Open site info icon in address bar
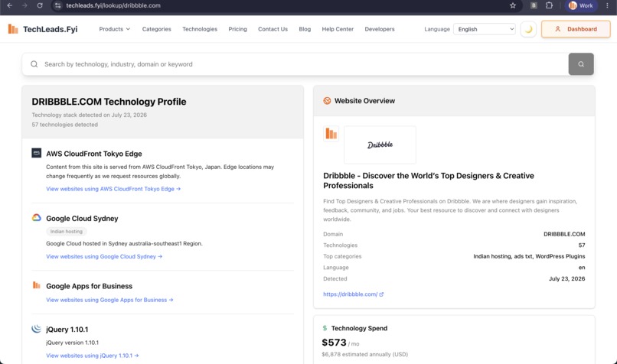617x364 pixels. 58,5
